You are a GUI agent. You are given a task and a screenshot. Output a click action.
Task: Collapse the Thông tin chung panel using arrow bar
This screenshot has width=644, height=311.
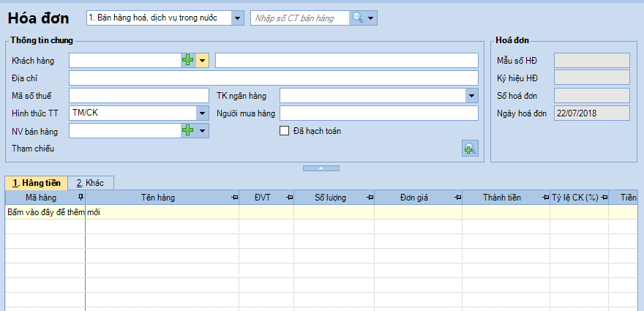pyautogui.click(x=321, y=168)
